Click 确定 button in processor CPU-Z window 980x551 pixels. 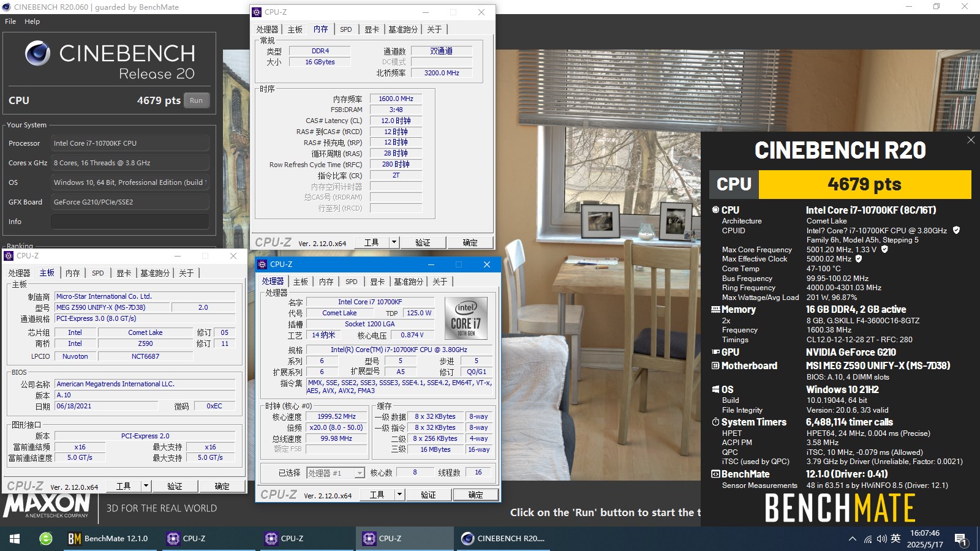coord(475,495)
